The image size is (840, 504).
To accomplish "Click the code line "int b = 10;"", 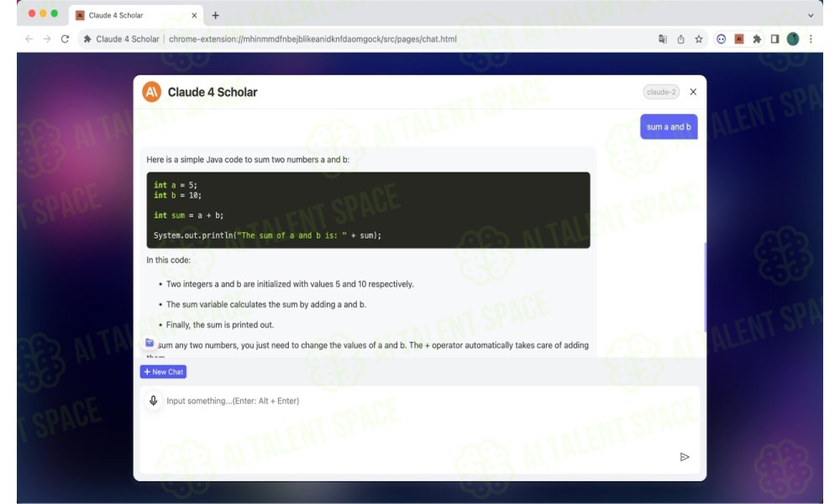I will click(x=178, y=196).
